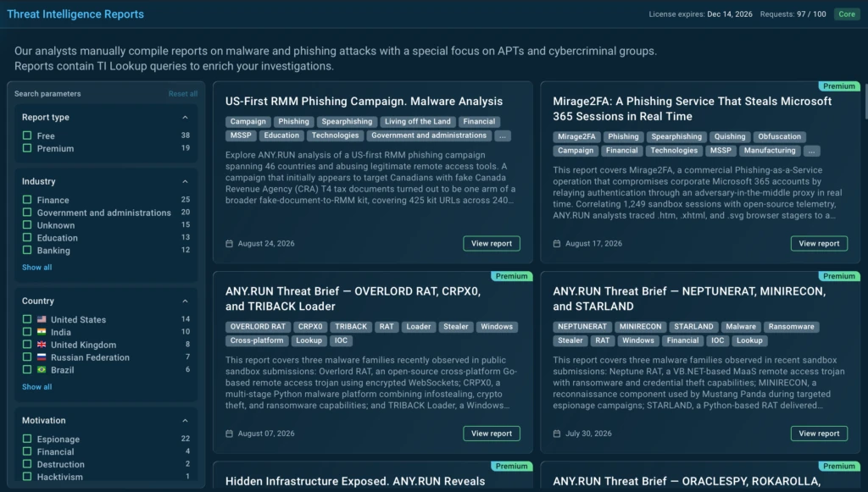This screenshot has height=492, width=868.
Task: Open the US-First RMM Phishing Campaign title
Action: pos(364,102)
